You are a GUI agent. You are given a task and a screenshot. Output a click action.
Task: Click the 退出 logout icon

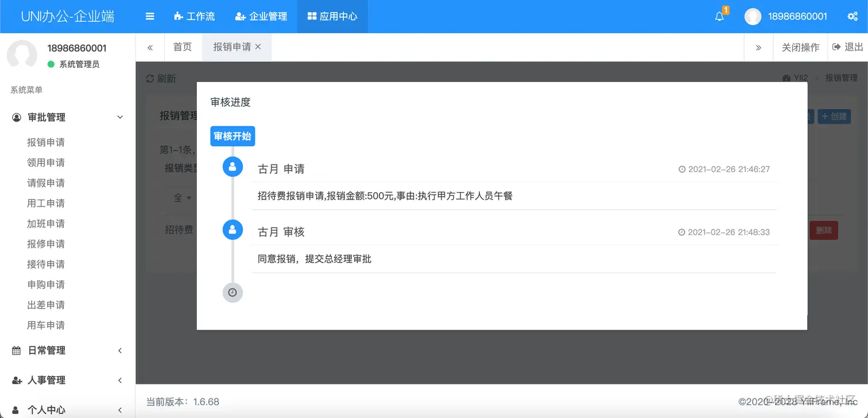click(838, 47)
